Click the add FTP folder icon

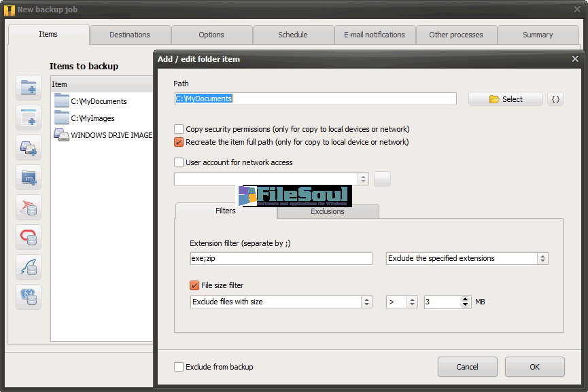[29, 177]
